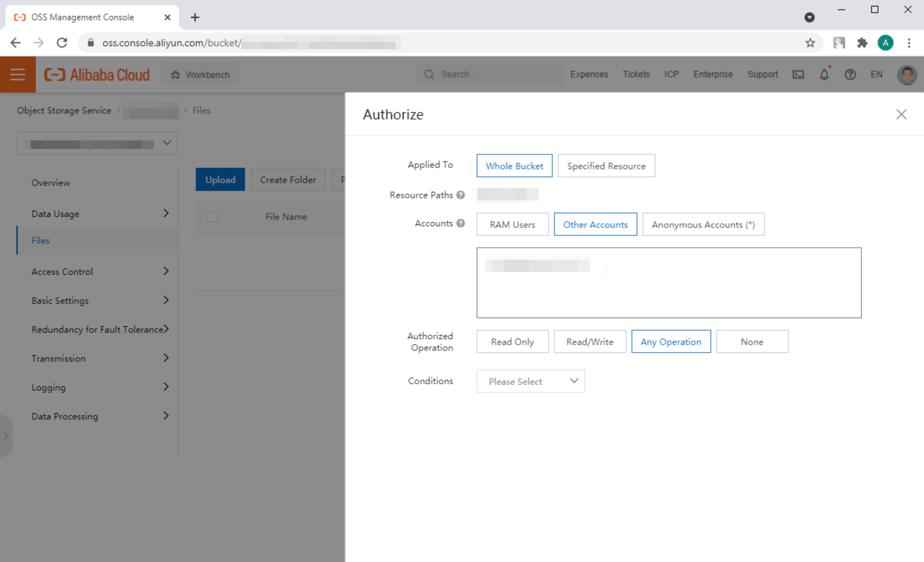This screenshot has height=562, width=924.
Task: Open the Files sidebar item
Action: point(97,240)
